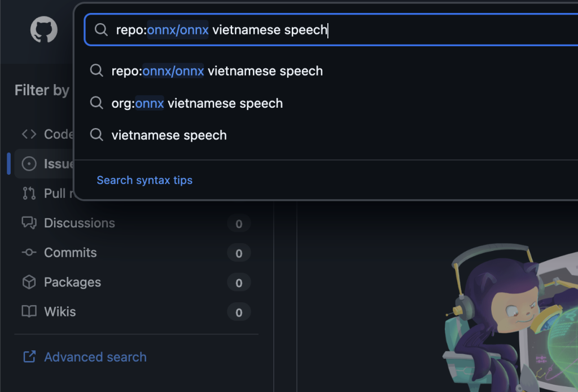
Task: Open Search syntax tips link
Action: coord(144,180)
